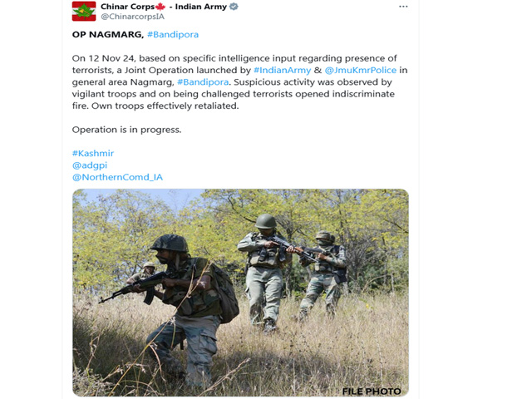Follow the #IndianArmy hashtag link
Screen dimensions: 532x399
click(x=282, y=70)
